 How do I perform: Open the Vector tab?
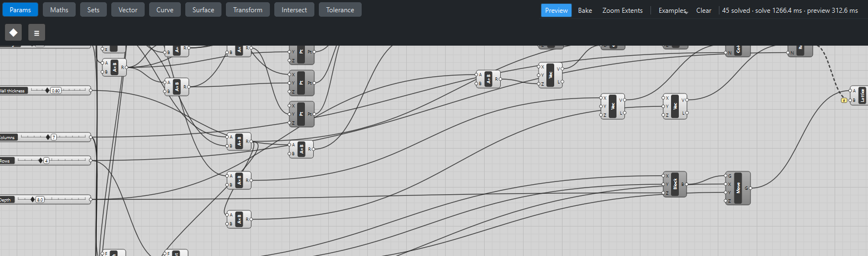129,10
